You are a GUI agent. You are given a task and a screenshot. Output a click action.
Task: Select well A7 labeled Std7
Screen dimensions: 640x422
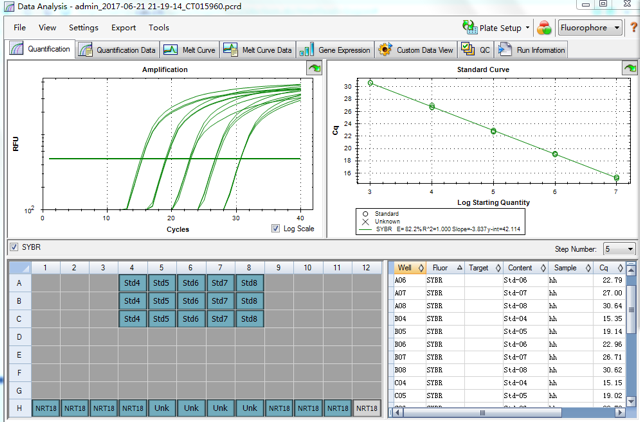tap(220, 283)
